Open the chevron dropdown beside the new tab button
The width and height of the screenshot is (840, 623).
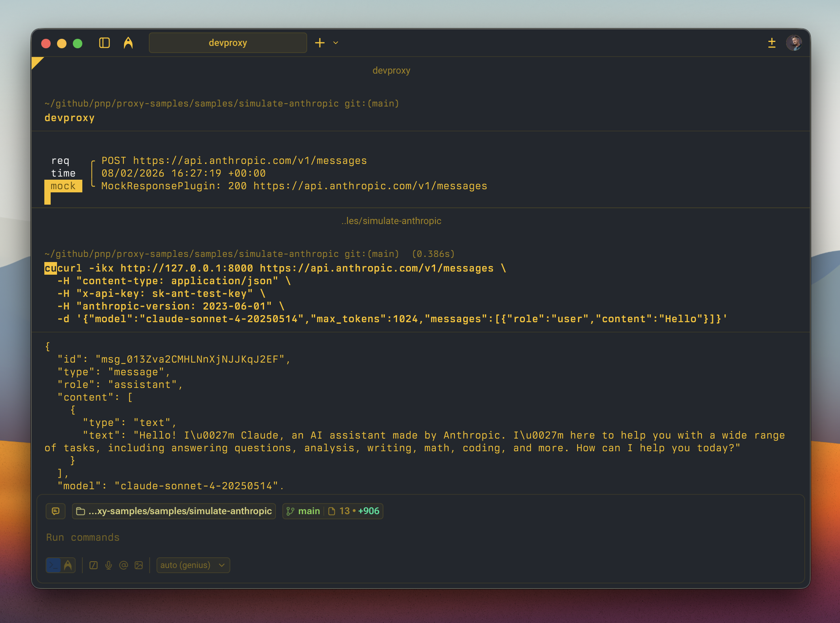(335, 43)
